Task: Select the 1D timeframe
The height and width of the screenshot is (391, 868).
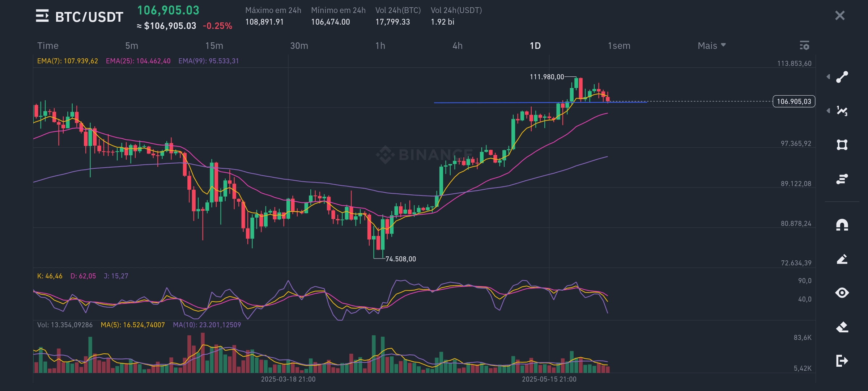Action: pyautogui.click(x=535, y=46)
